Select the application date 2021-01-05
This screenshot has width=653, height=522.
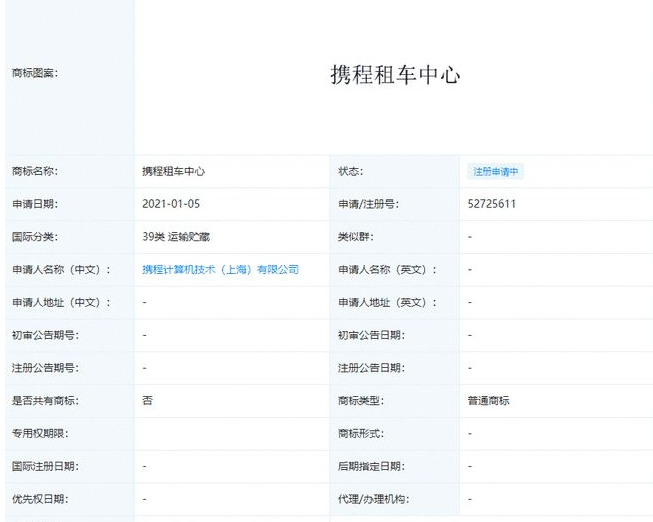171,204
